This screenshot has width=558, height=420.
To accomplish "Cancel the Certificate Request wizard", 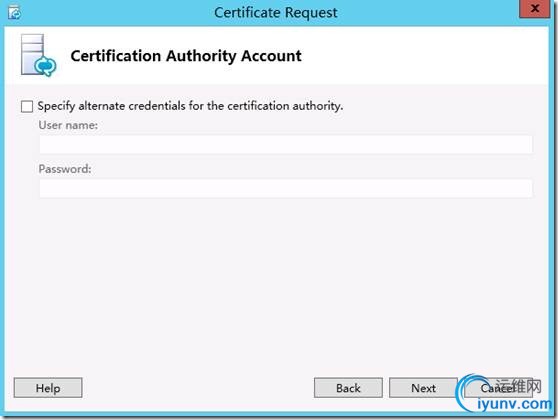I will 498,388.
